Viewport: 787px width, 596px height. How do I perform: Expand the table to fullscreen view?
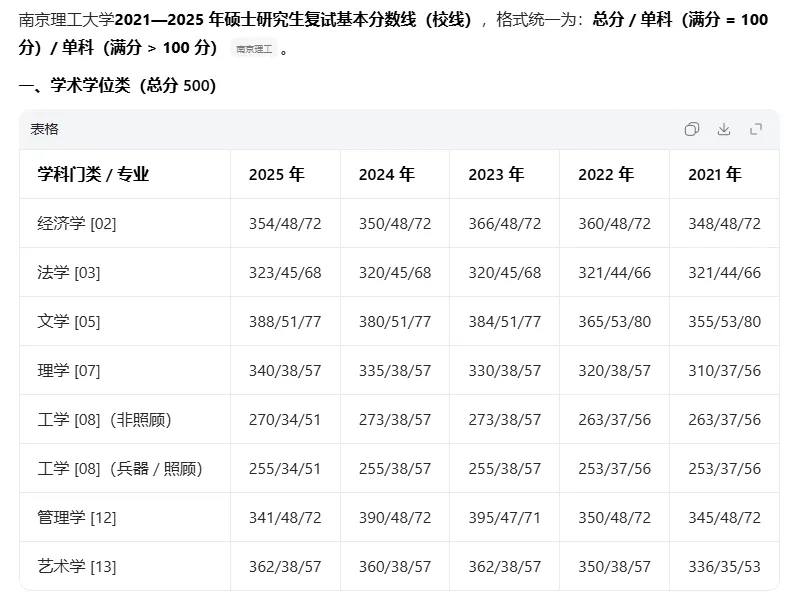point(756,129)
